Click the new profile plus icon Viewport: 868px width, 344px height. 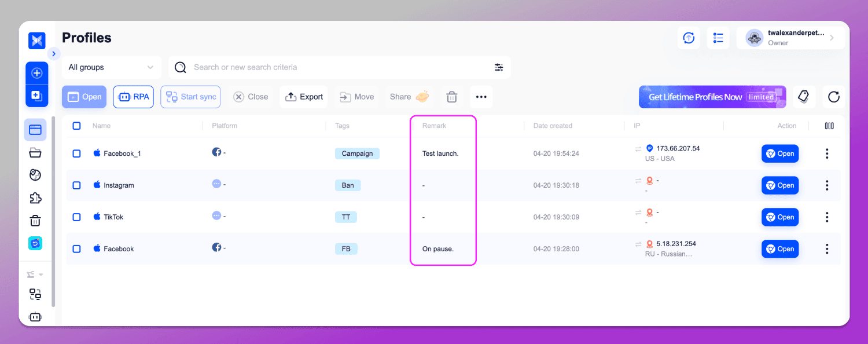pyautogui.click(x=36, y=73)
